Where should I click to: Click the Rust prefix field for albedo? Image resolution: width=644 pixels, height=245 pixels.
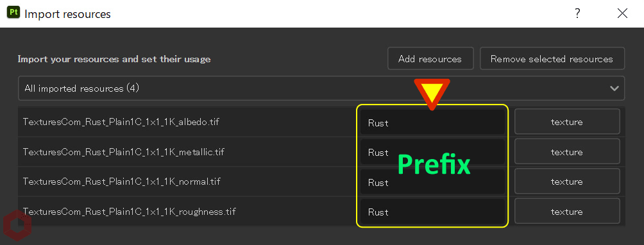[x=432, y=122]
